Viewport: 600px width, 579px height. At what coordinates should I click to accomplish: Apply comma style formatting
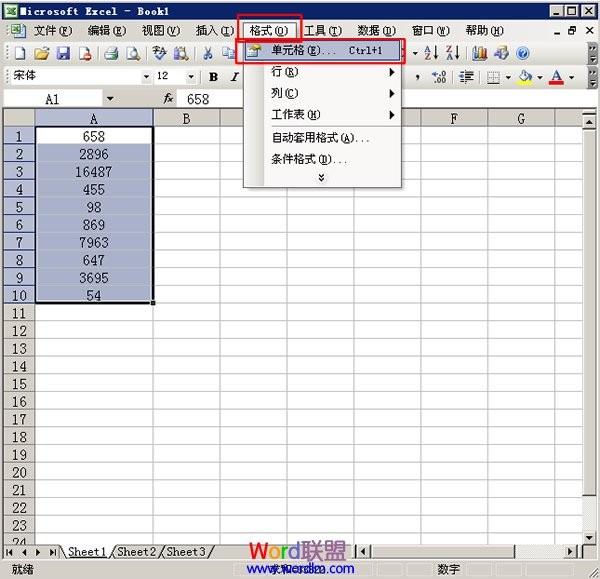[x=417, y=77]
